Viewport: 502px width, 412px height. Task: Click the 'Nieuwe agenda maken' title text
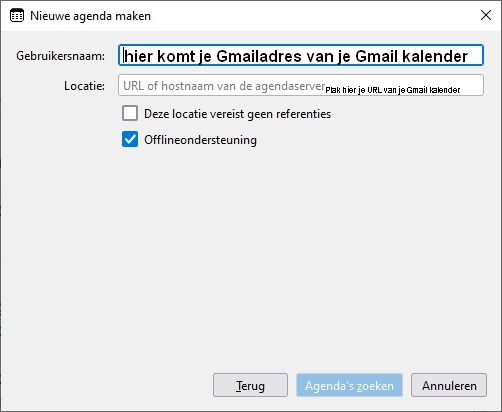coord(90,16)
